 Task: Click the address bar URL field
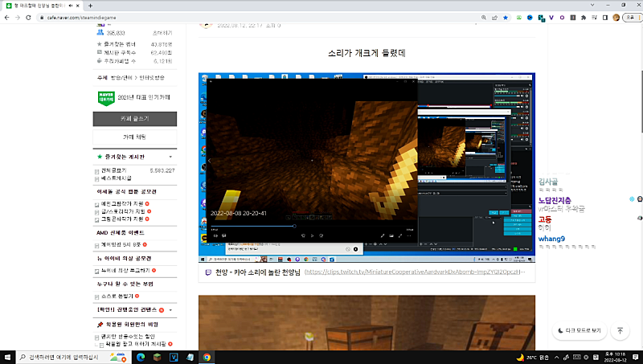coord(241,16)
